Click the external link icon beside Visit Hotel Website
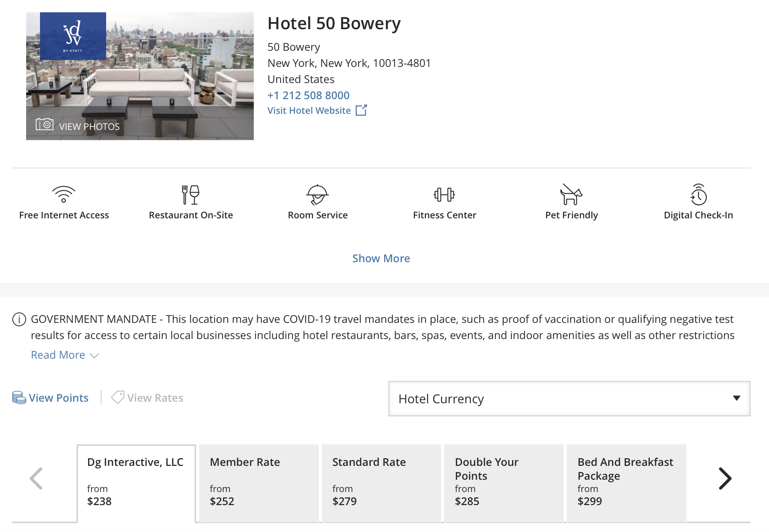Viewport: 769px width, 532px height. (361, 110)
